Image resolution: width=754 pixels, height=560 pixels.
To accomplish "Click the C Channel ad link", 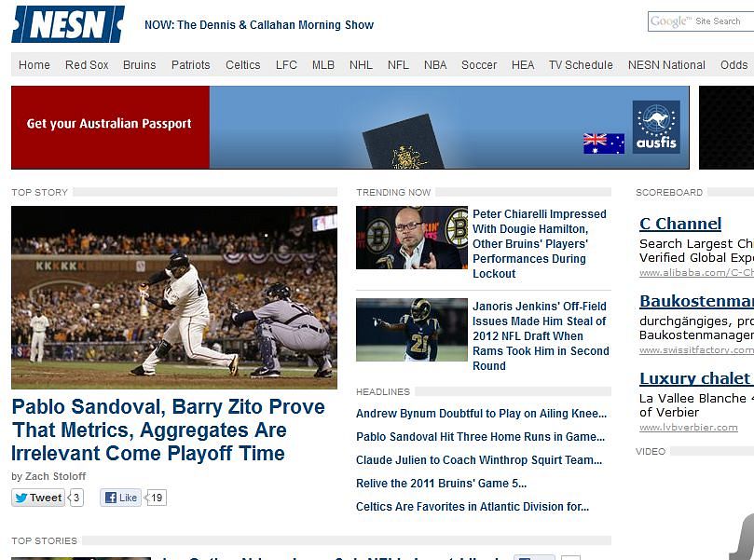I will point(680,224).
